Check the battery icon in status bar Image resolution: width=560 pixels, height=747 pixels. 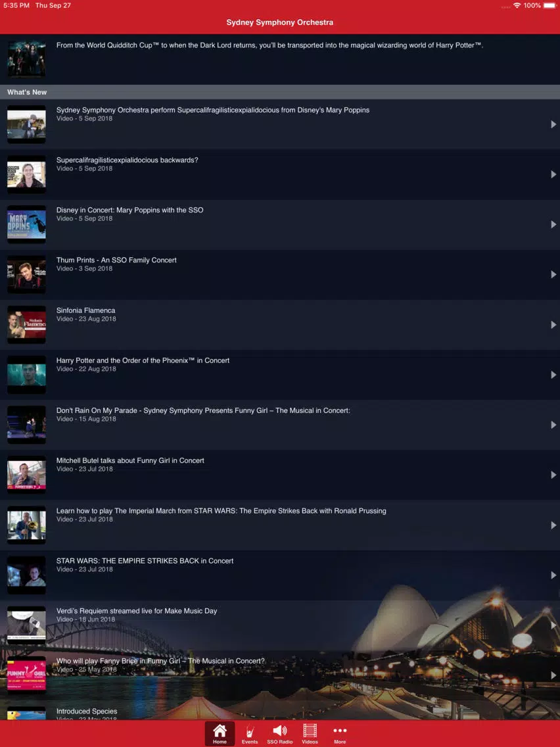(549, 5)
